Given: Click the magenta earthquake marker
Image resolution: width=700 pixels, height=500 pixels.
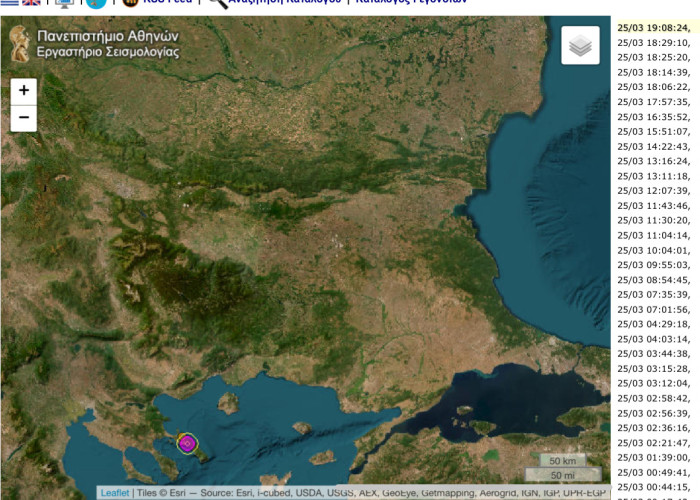Looking at the screenshot, I should point(188,442).
